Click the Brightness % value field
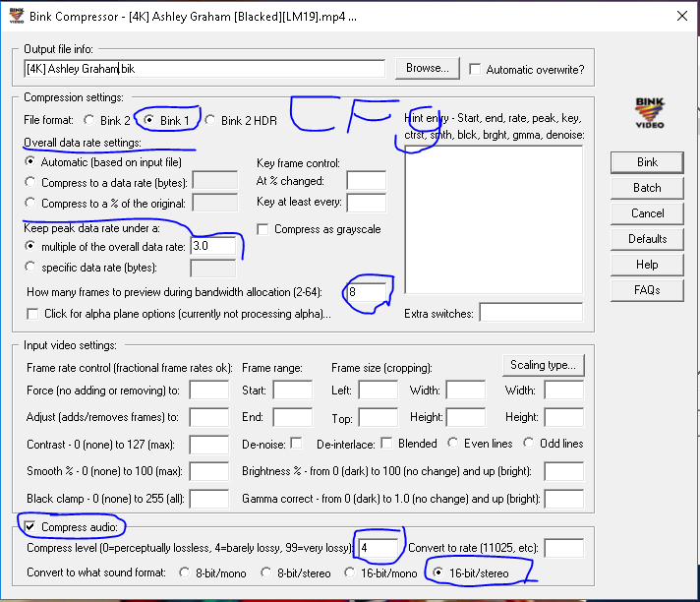Viewport: 700px width, 602px height. click(x=564, y=471)
